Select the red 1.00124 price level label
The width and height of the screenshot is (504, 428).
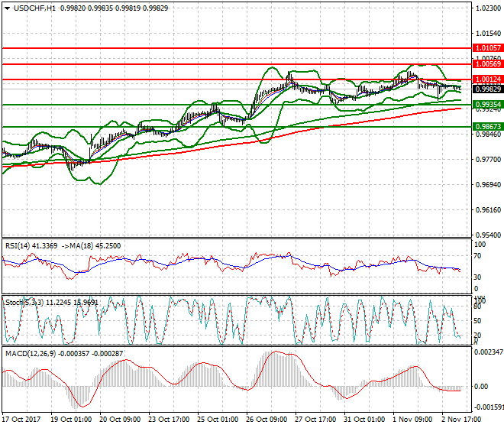coord(488,79)
